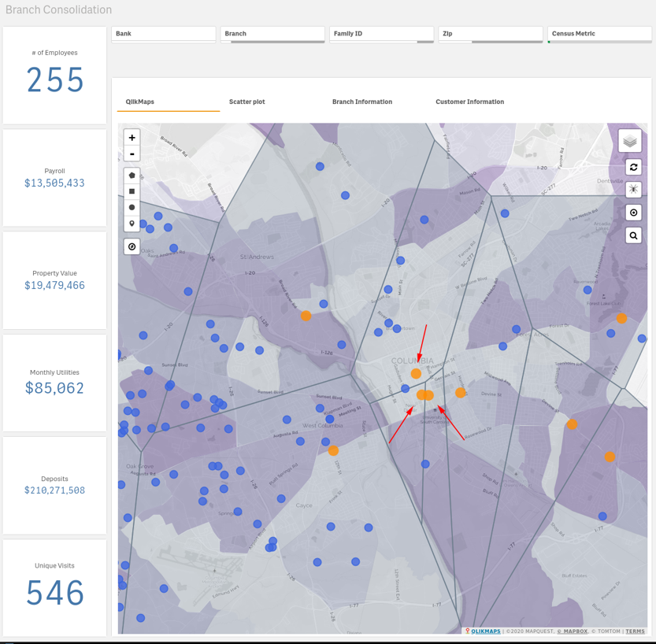Click the refresh map icon
This screenshot has height=644, width=656.
633,167
